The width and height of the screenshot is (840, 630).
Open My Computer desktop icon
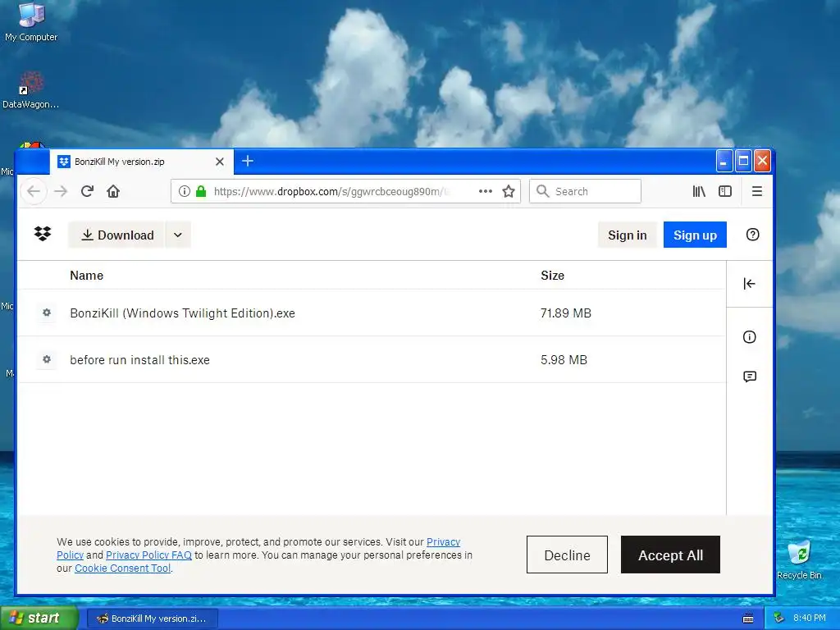click(x=31, y=21)
